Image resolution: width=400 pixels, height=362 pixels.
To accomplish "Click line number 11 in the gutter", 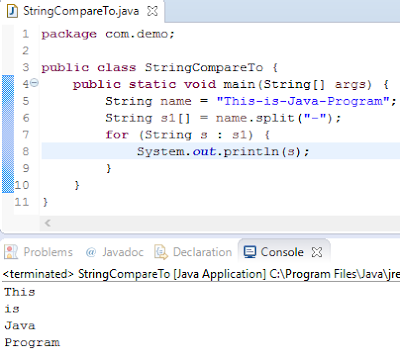I will pyautogui.click(x=22, y=202).
